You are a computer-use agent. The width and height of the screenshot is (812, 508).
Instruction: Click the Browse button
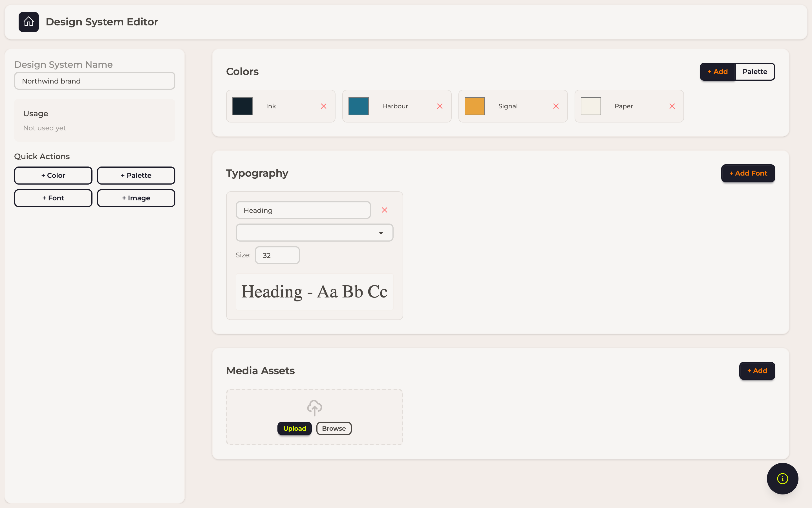pyautogui.click(x=334, y=428)
